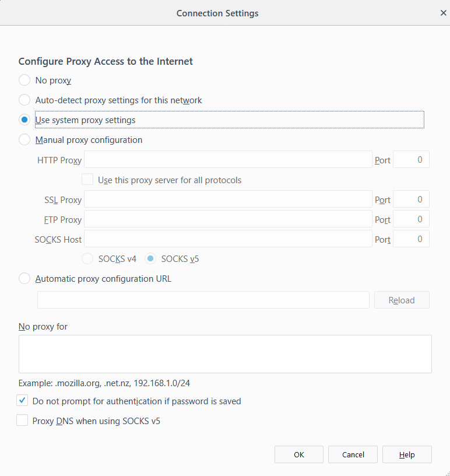Select the SOCKS v4 option

tap(87, 258)
